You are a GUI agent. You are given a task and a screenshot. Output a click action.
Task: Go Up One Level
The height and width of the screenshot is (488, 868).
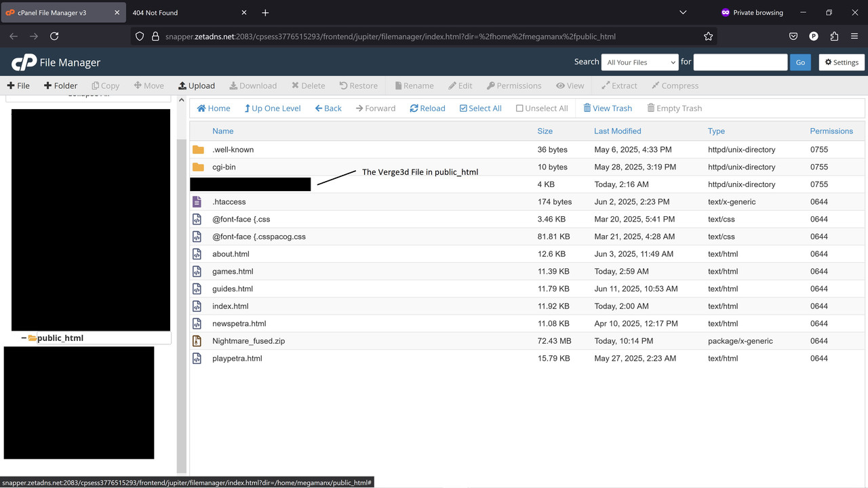coord(273,108)
